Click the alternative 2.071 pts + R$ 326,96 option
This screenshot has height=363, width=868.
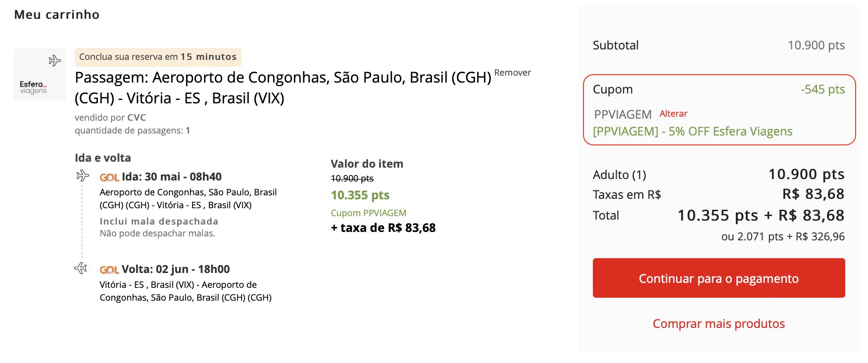[x=783, y=236]
